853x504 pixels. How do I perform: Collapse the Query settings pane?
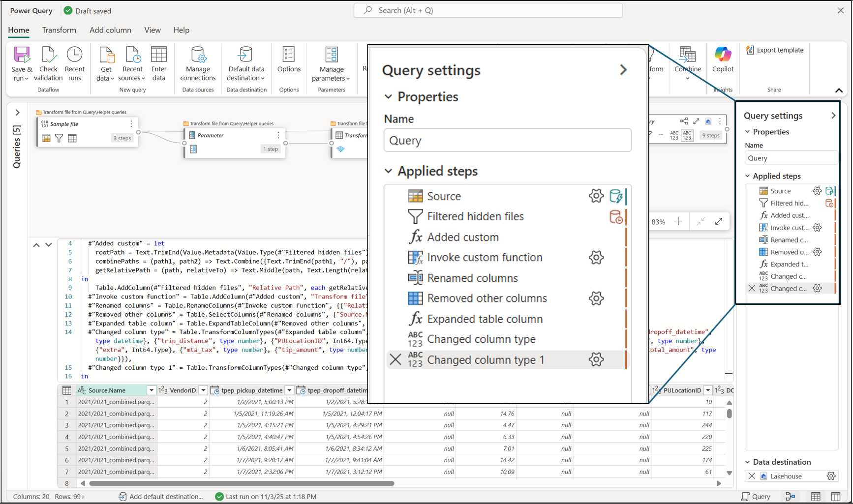(x=833, y=116)
